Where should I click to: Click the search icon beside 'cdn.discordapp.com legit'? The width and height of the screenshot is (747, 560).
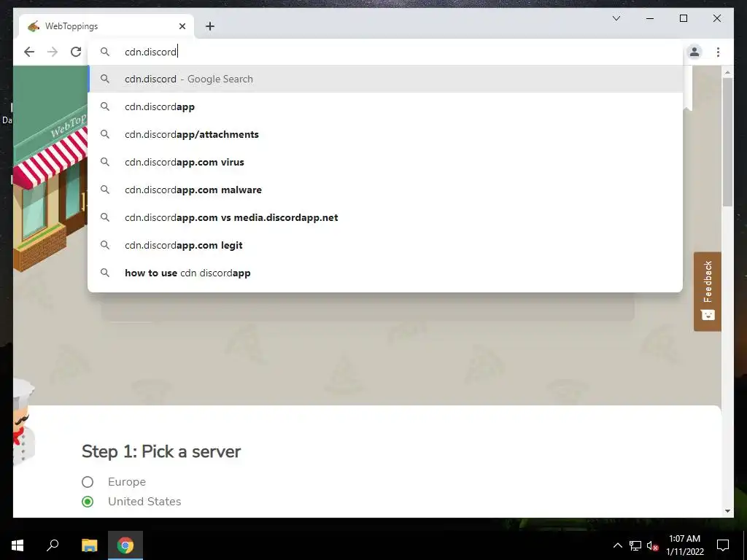click(x=105, y=245)
